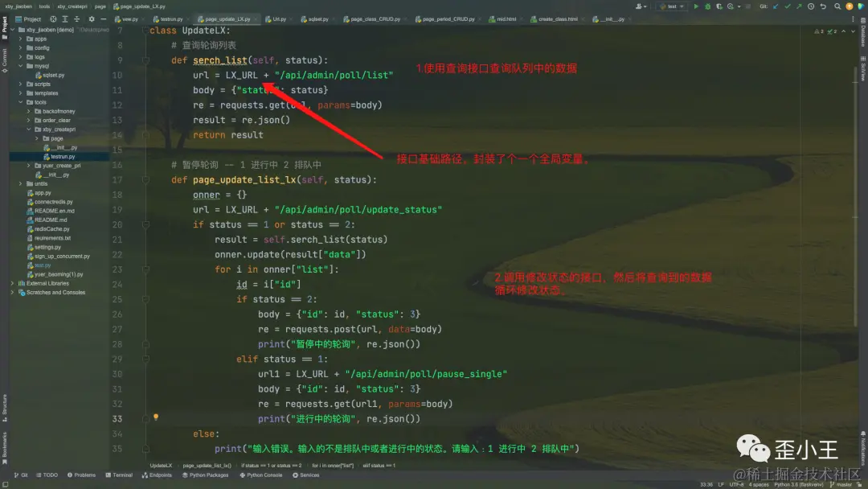This screenshot has width=868, height=489.
Task: Expand the config folder
Action: tap(21, 48)
